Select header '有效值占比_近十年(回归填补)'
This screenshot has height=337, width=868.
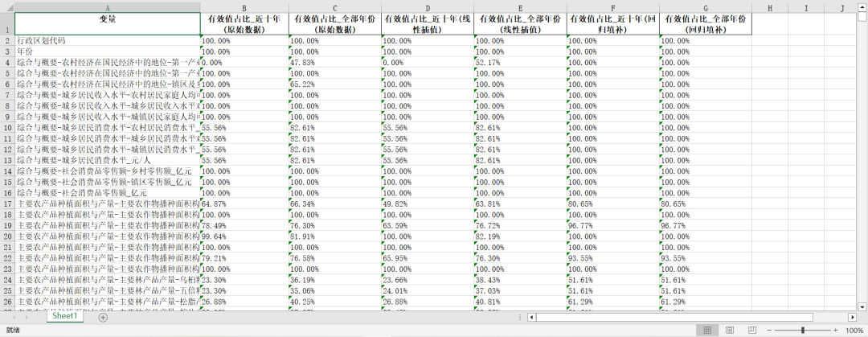coord(612,24)
